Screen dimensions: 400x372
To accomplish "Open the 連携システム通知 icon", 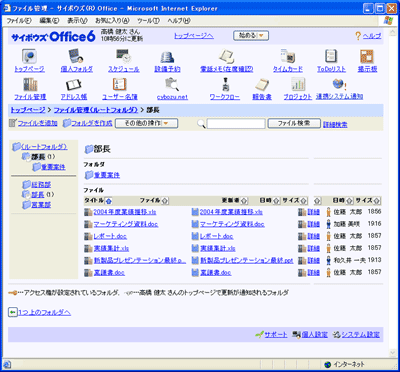I will pyautogui.click(x=339, y=84).
